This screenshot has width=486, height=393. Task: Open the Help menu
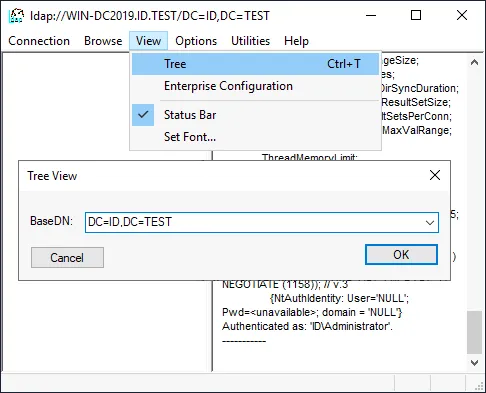coord(296,41)
